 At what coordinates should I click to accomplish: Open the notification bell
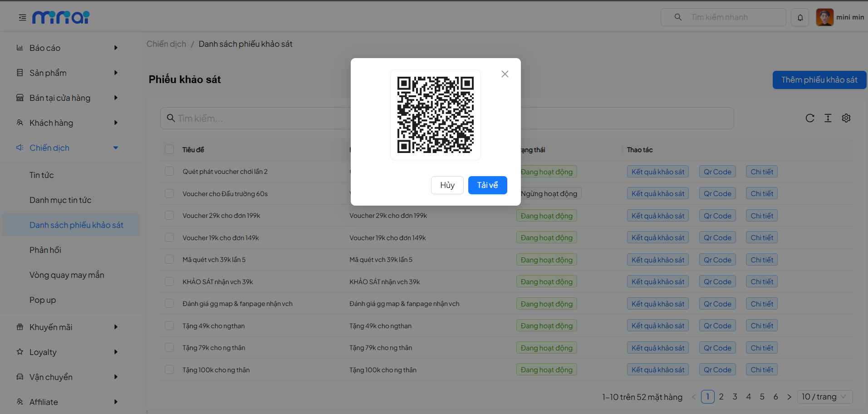[x=800, y=17]
